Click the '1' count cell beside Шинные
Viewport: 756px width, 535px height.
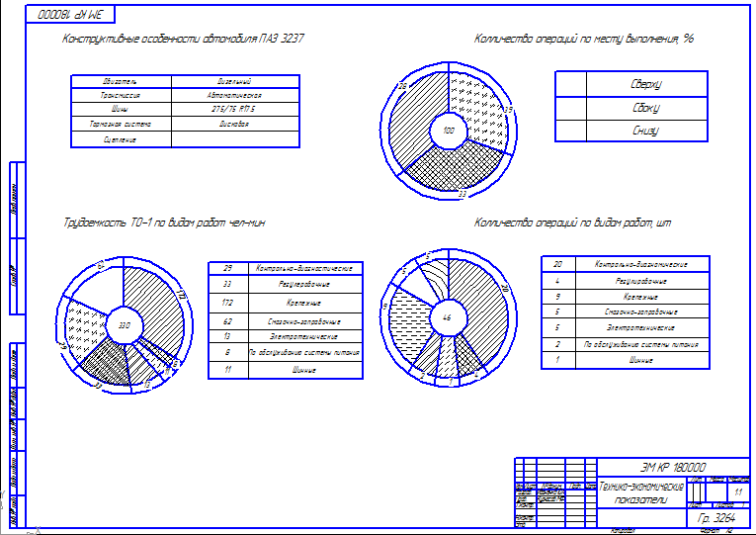pos(557,360)
